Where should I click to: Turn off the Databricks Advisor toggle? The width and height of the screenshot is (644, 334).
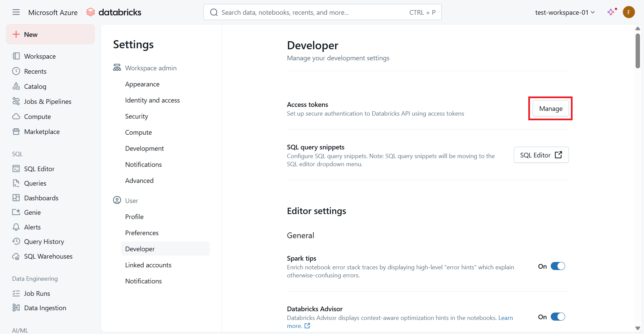point(558,317)
